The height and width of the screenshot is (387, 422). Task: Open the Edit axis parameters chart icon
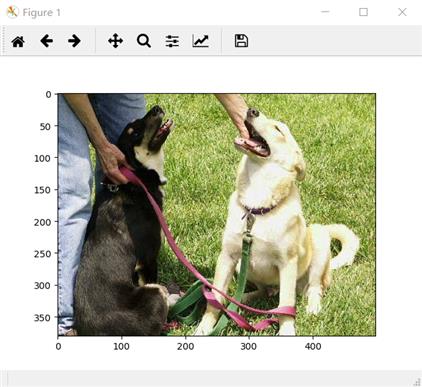[x=200, y=41]
